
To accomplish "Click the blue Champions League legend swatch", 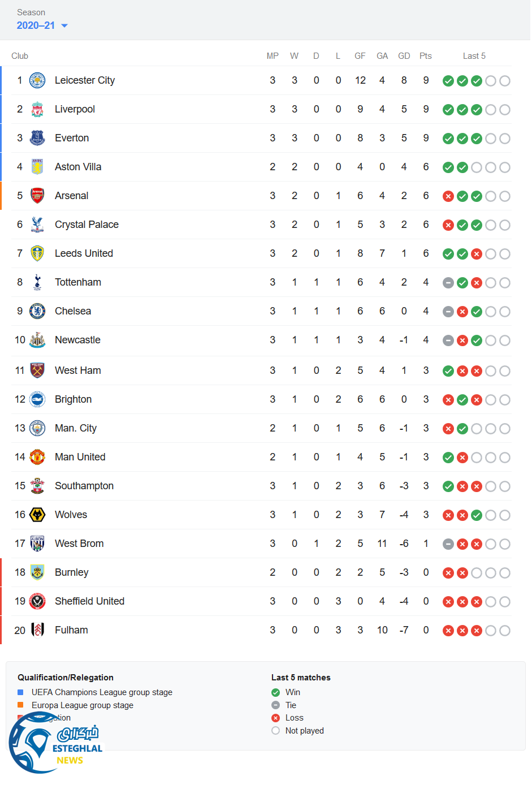I will click(x=20, y=692).
